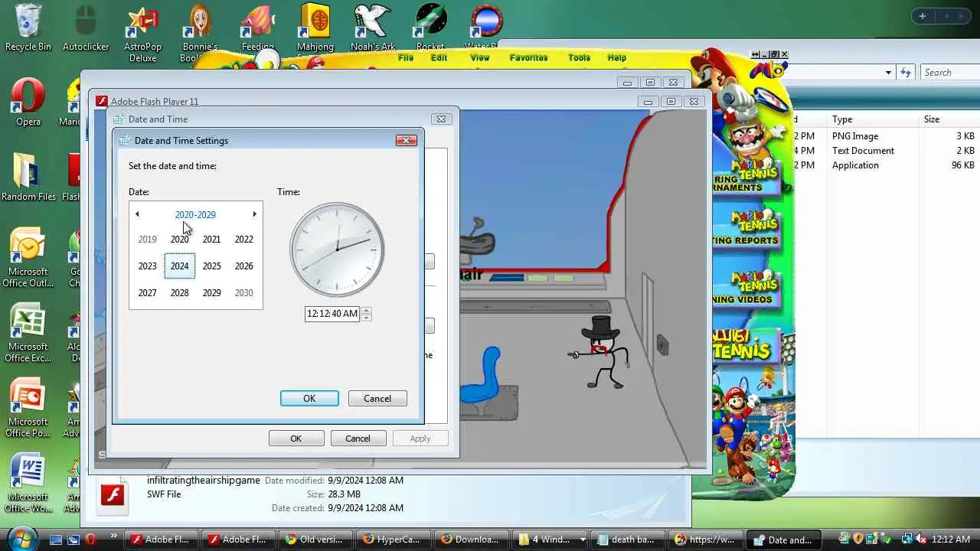The image size is (980, 551).
Task: Click the Mario Tennis gadget resize arrow icon
Action: (755, 54)
